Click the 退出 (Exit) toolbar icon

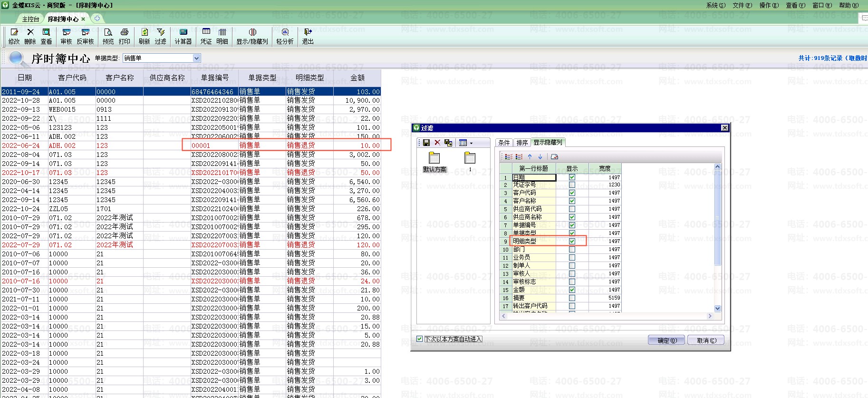[308, 36]
